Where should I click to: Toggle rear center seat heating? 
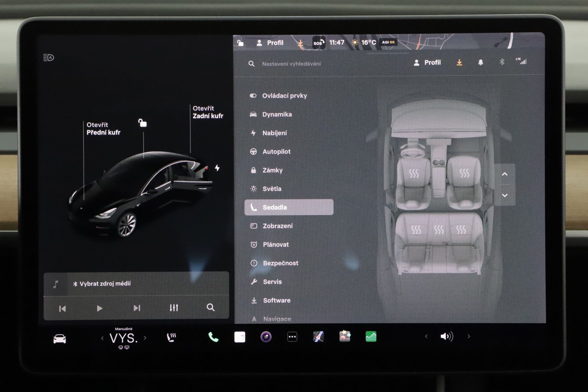[438, 230]
